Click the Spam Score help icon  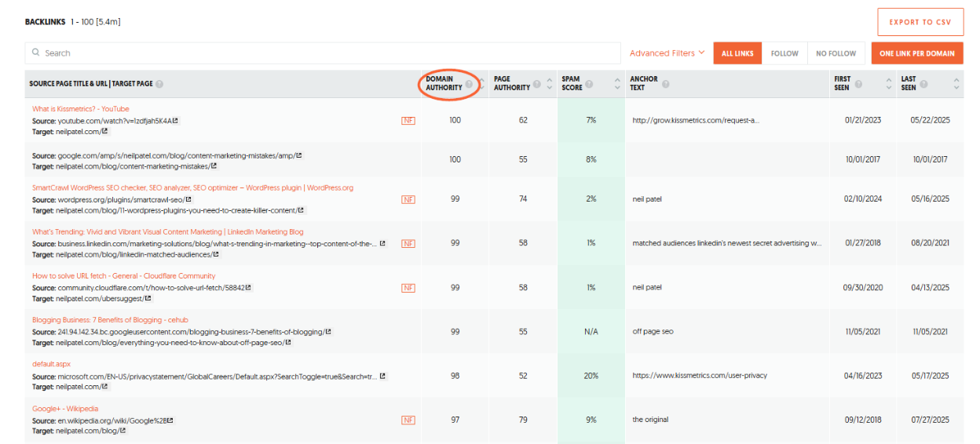point(589,84)
